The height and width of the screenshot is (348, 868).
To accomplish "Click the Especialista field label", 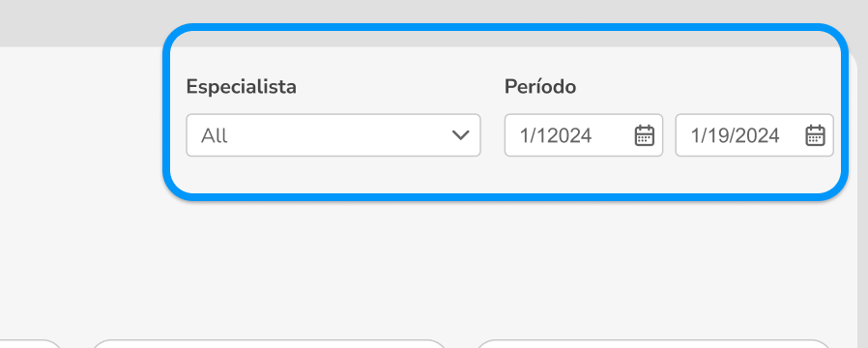I will click(x=242, y=87).
